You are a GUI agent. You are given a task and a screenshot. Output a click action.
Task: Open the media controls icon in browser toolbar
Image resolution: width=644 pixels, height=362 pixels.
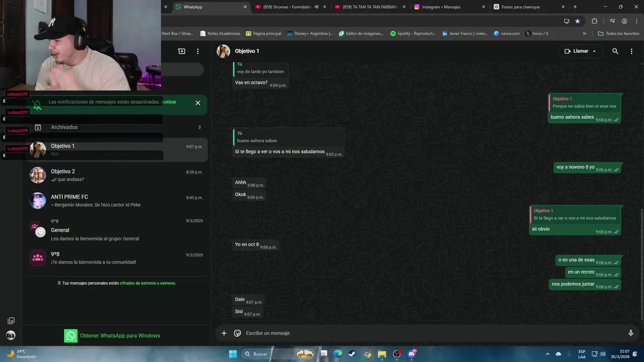[x=612, y=21]
